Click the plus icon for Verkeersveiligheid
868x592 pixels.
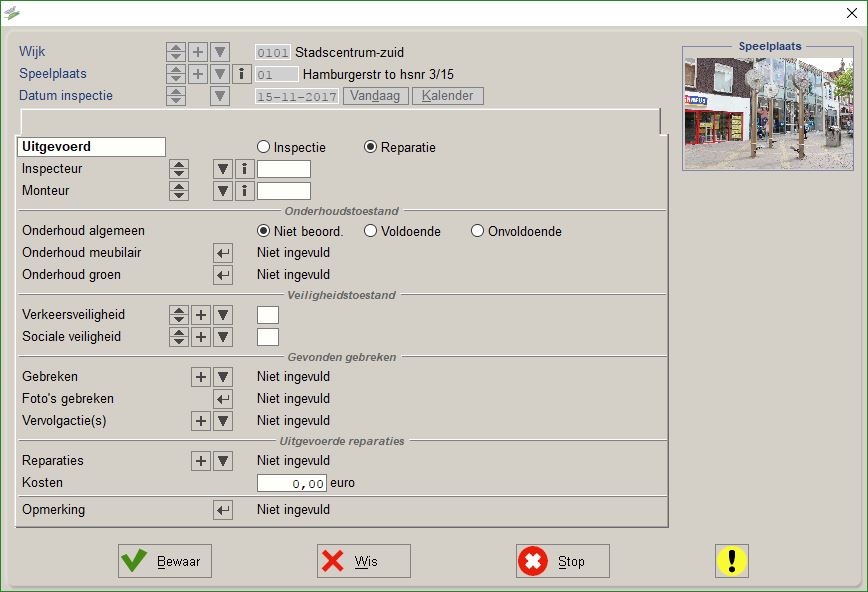pos(201,315)
